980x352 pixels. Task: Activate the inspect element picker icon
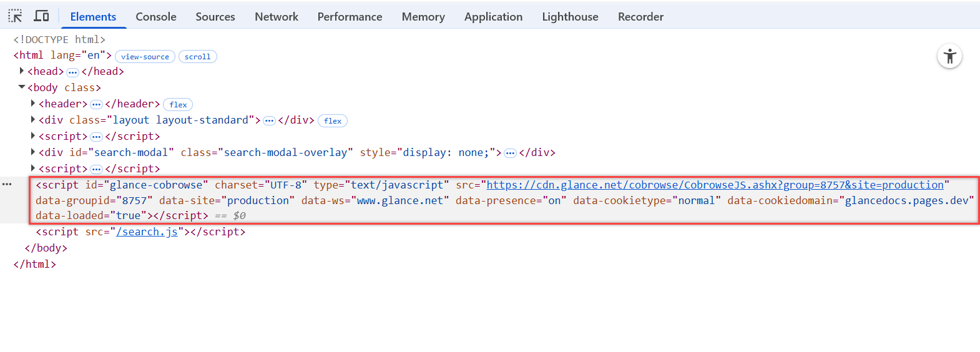pos(16,16)
